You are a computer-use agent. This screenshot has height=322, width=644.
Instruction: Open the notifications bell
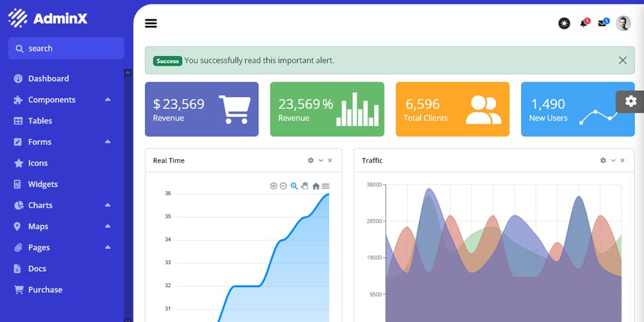click(x=583, y=24)
